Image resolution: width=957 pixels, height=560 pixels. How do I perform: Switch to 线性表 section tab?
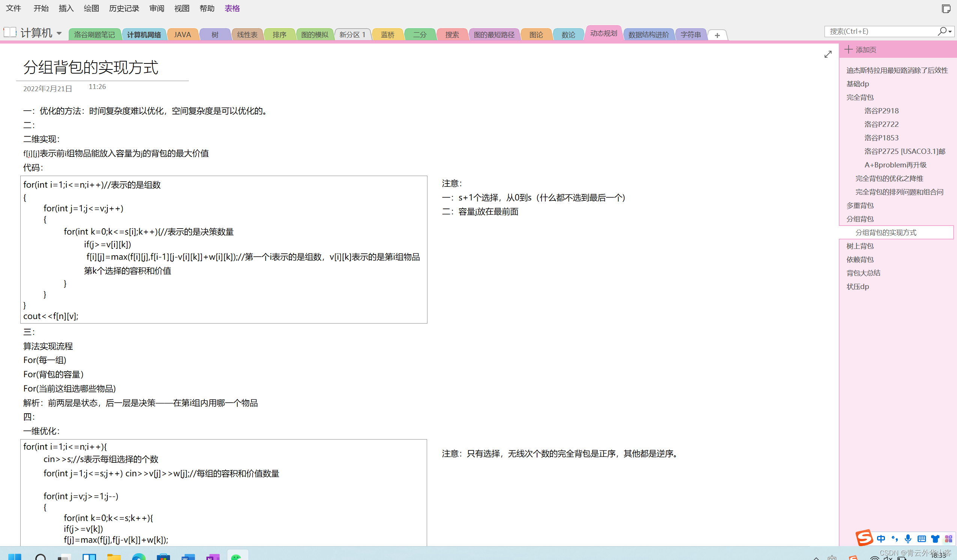pyautogui.click(x=247, y=35)
